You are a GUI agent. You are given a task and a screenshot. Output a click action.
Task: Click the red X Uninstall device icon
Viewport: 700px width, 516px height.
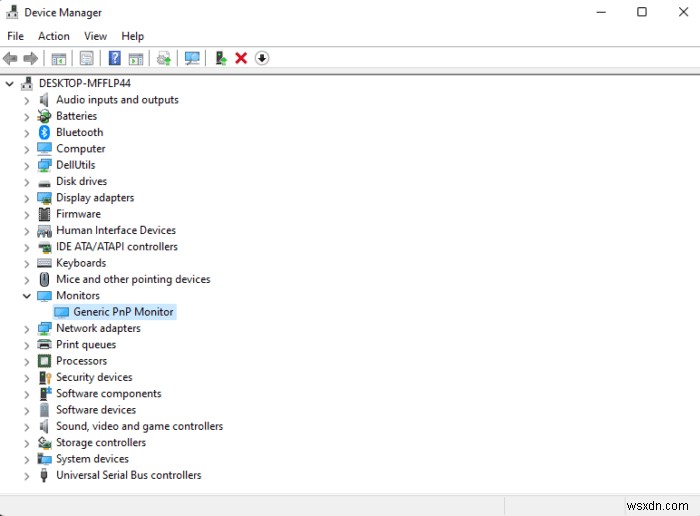click(x=241, y=58)
